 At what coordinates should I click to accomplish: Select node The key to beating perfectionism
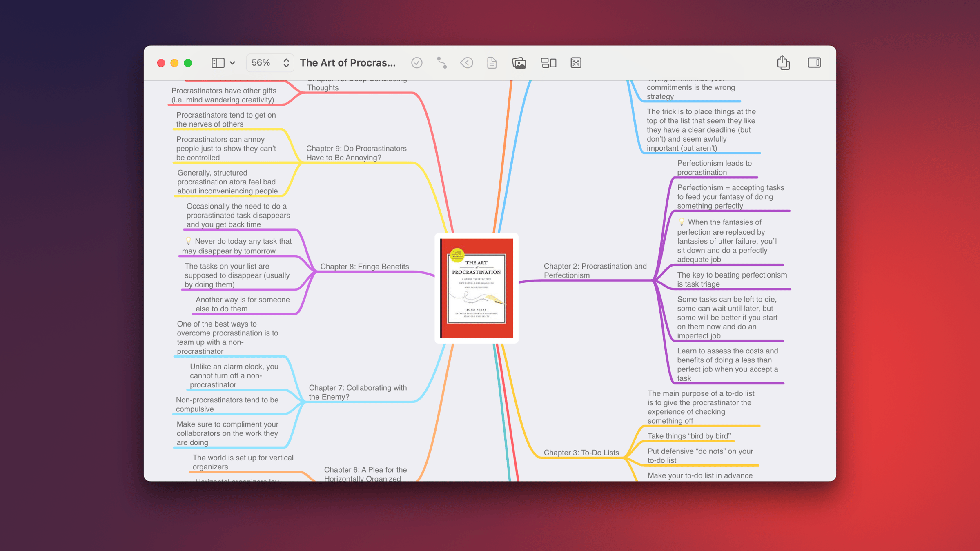pyautogui.click(x=732, y=280)
